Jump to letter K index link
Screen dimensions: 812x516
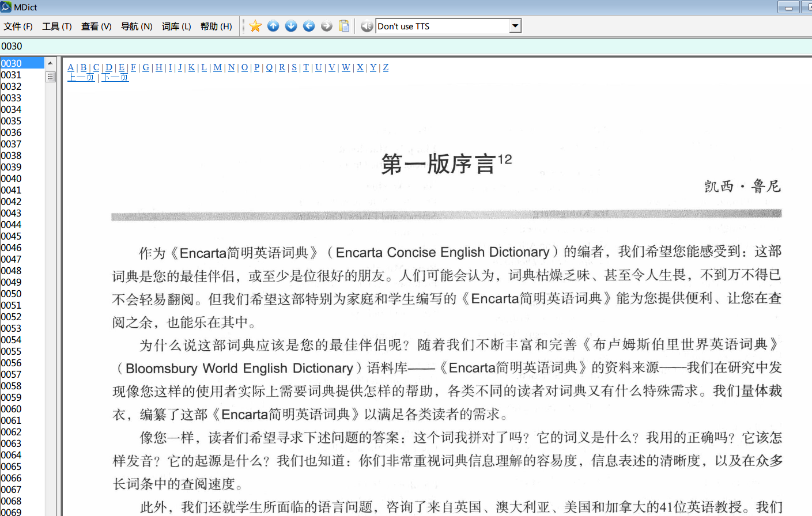191,67
